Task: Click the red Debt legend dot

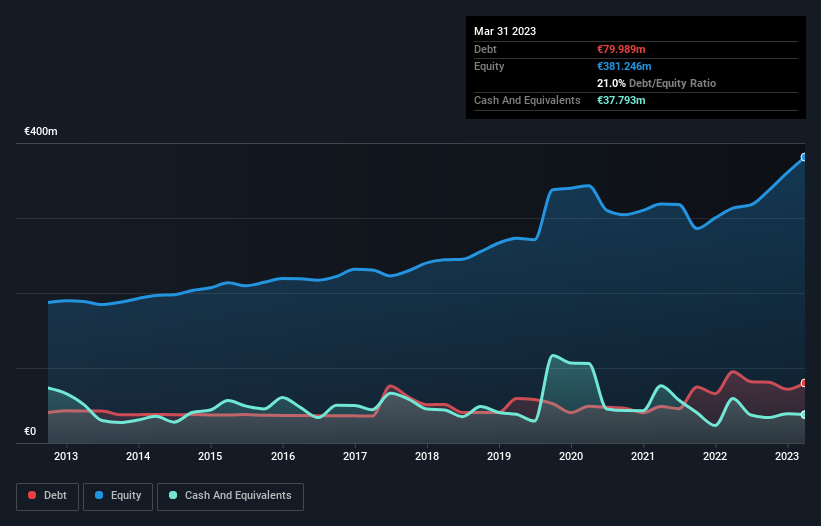Action: pyautogui.click(x=32, y=495)
